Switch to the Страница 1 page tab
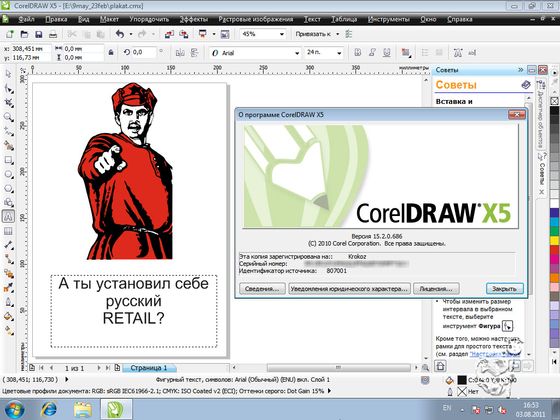The width and height of the screenshot is (560, 420). pos(149,368)
